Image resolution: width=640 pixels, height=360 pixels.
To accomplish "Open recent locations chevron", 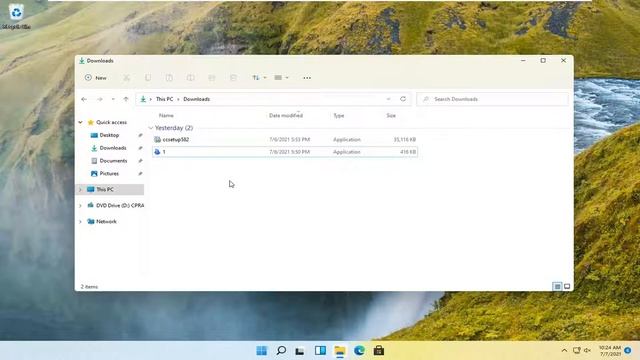I will tap(113, 99).
